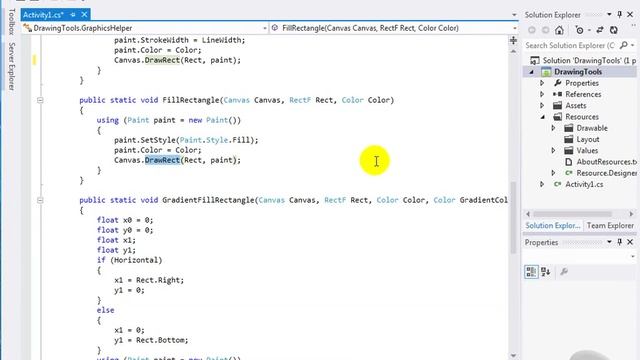Go back in Solution Explorer navigation
Screen dimensions: 640x360
click(531, 30)
